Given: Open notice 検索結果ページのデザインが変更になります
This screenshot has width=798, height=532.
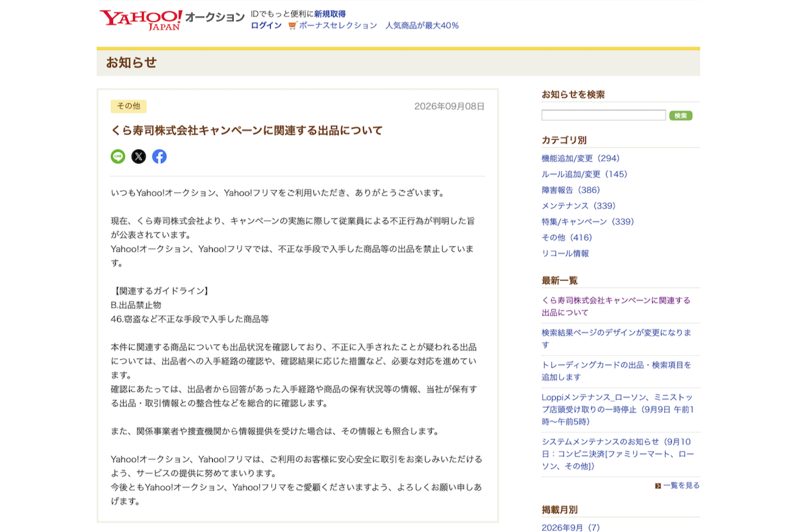Looking at the screenshot, I should click(616, 338).
